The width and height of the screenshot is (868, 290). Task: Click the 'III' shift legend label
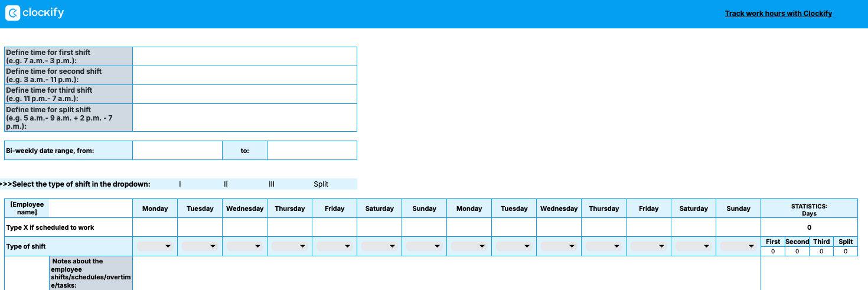272,184
